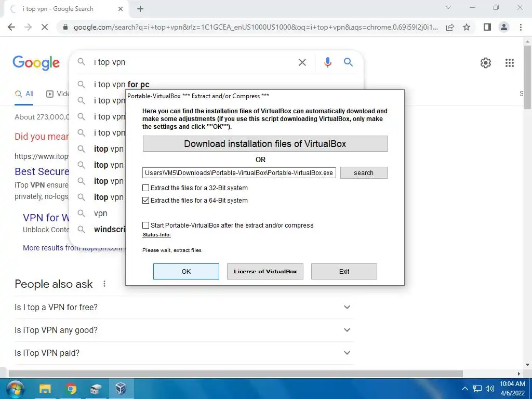Screen dimensions: 532x399
Task: Confirm with the OK button
Action: (x=187, y=271)
